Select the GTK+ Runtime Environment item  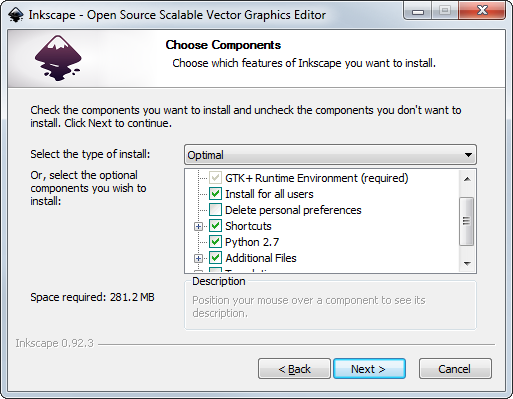pyautogui.click(x=317, y=178)
